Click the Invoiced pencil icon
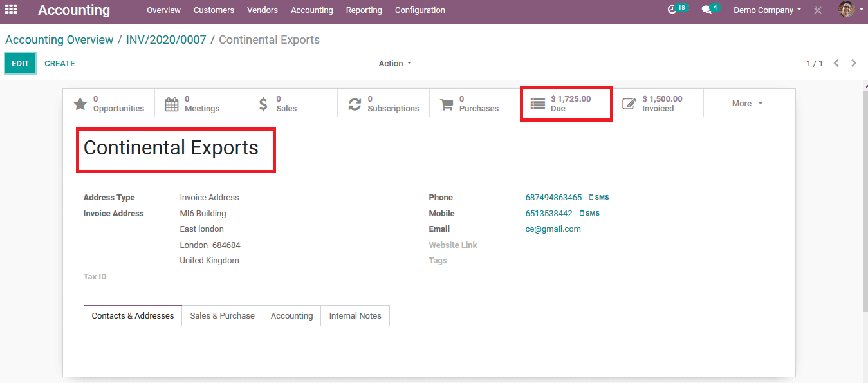Image resolution: width=868 pixels, height=383 pixels. pos(629,104)
